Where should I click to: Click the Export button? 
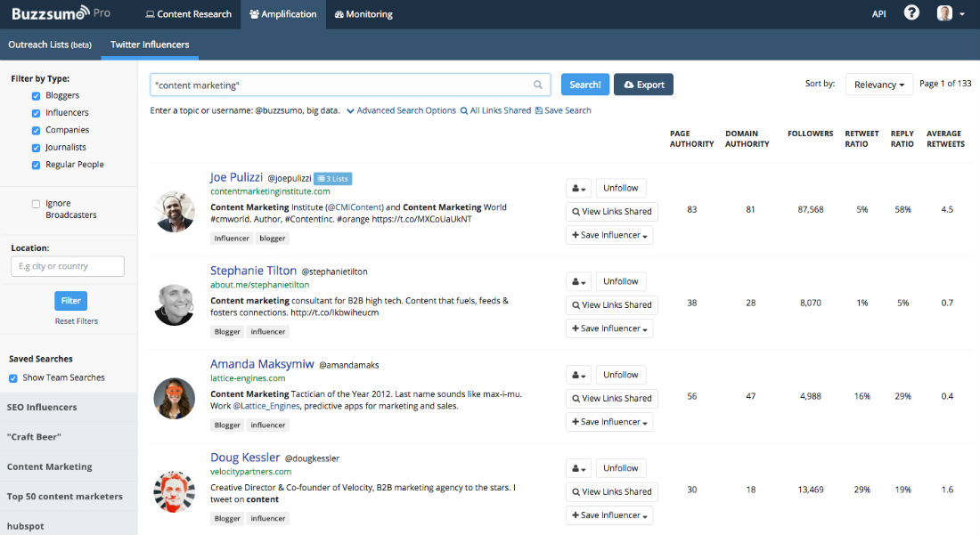pyautogui.click(x=643, y=85)
